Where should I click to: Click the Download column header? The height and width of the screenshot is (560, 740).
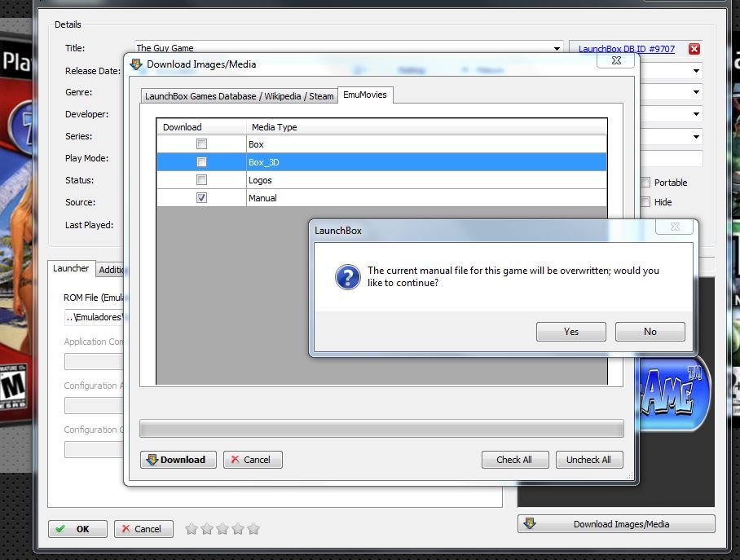201,127
